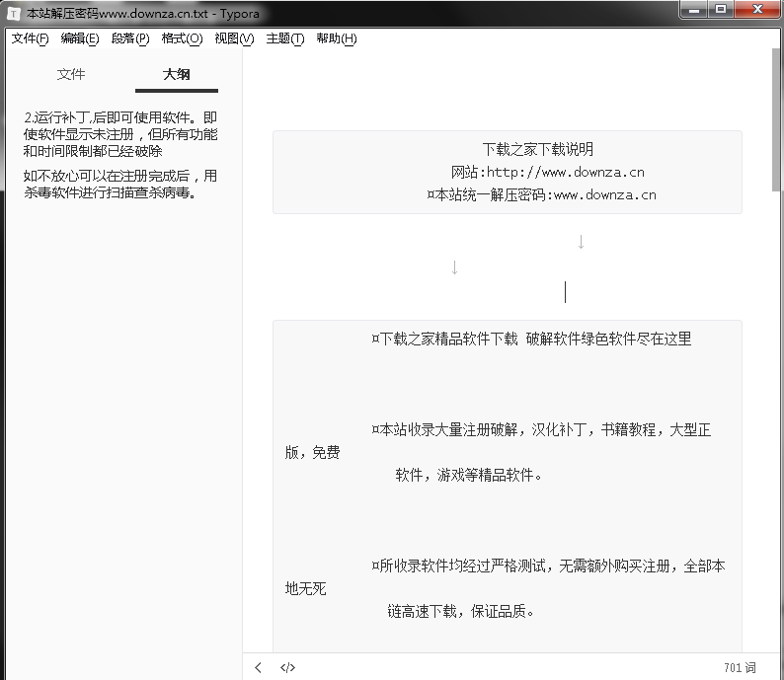
Task: Maximize the Typora window
Action: point(721,10)
